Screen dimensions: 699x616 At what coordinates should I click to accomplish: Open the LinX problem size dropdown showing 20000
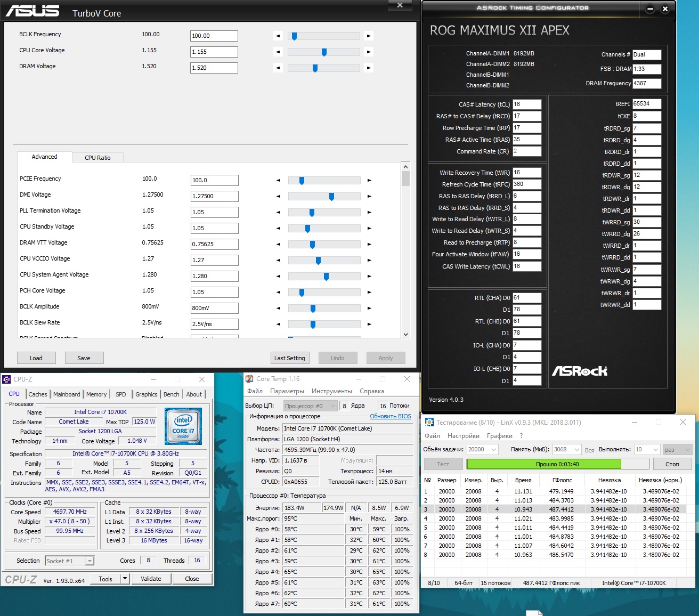pyautogui.click(x=483, y=450)
